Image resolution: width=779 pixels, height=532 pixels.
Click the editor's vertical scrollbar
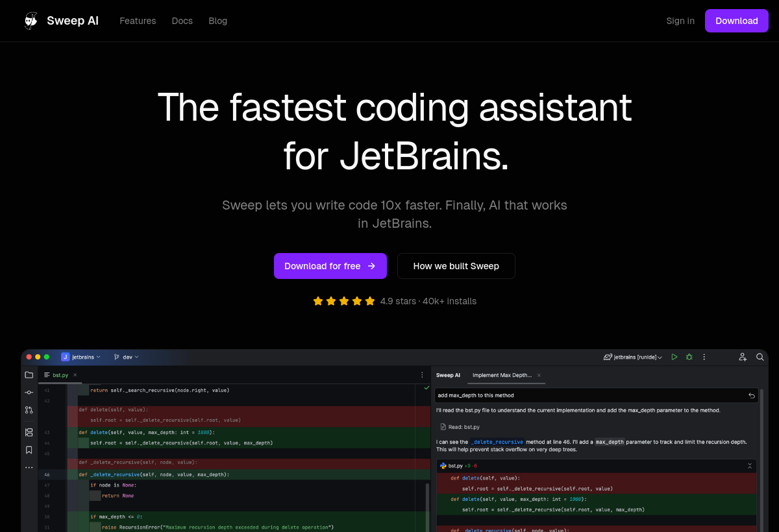(x=427, y=506)
